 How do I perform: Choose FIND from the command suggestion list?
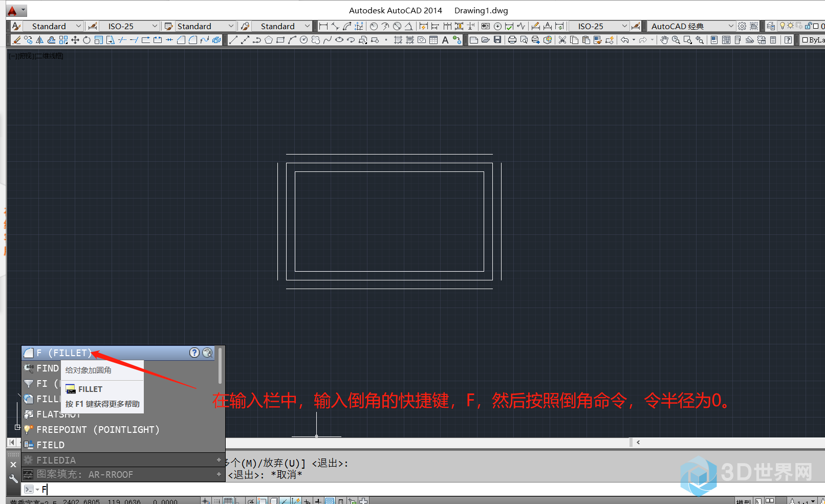[48, 368]
